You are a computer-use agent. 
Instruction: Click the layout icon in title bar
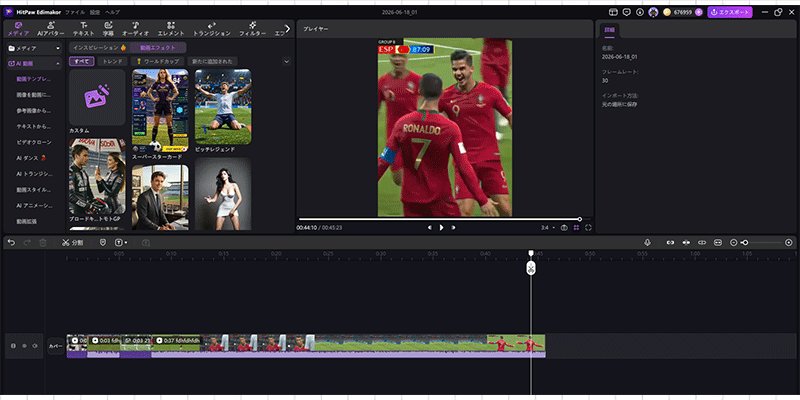coord(613,12)
